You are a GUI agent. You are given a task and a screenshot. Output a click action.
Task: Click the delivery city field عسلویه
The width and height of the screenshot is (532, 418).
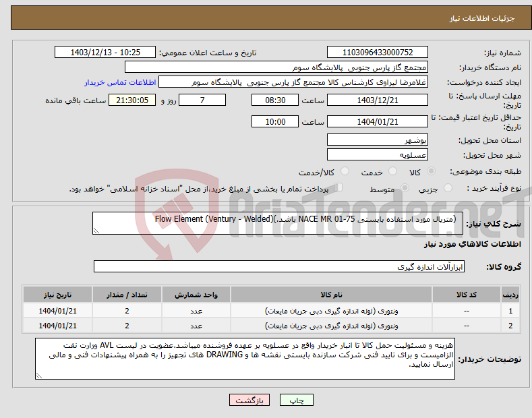(x=378, y=154)
